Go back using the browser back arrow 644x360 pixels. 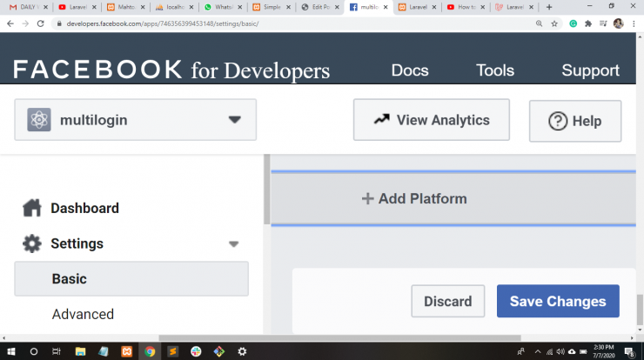[10, 23]
